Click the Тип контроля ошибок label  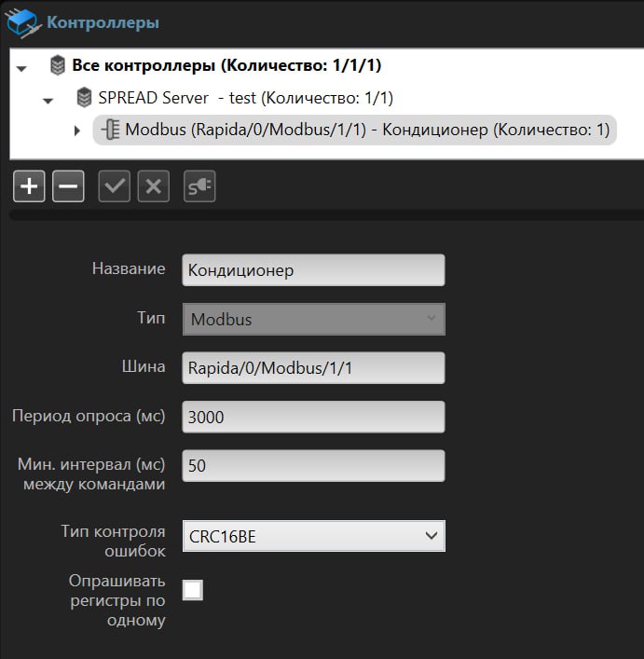coord(114,541)
